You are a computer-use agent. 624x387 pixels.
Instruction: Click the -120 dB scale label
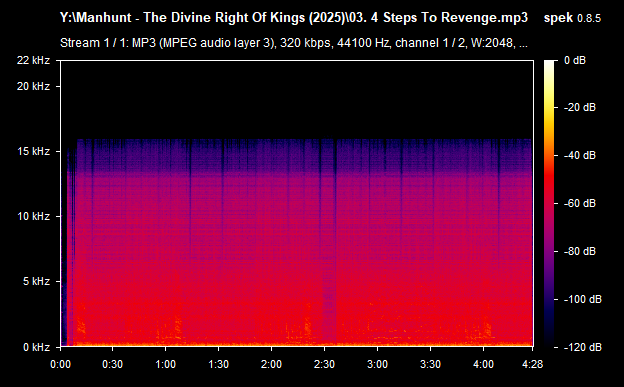coord(583,347)
